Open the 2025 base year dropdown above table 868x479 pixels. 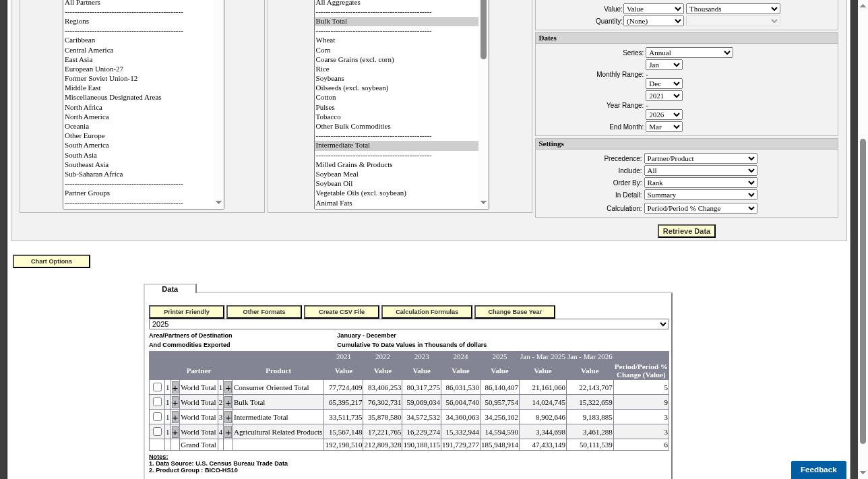409,324
